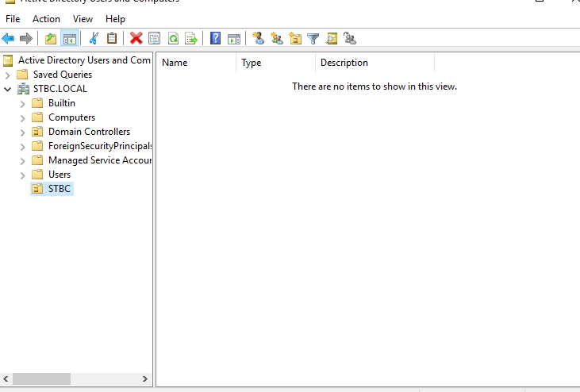Select Saved Queries in the tree
Viewport: 580px width, 392px height.
pos(63,75)
